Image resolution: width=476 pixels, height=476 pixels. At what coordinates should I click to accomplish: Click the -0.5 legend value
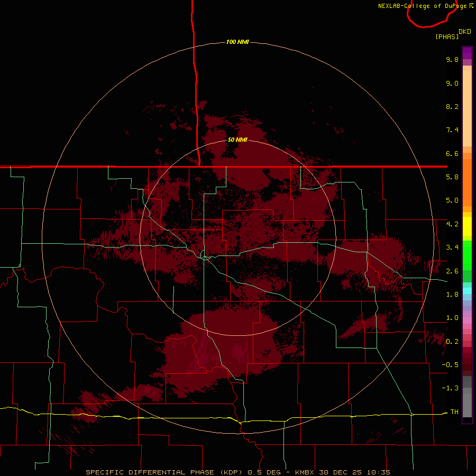[x=450, y=365]
